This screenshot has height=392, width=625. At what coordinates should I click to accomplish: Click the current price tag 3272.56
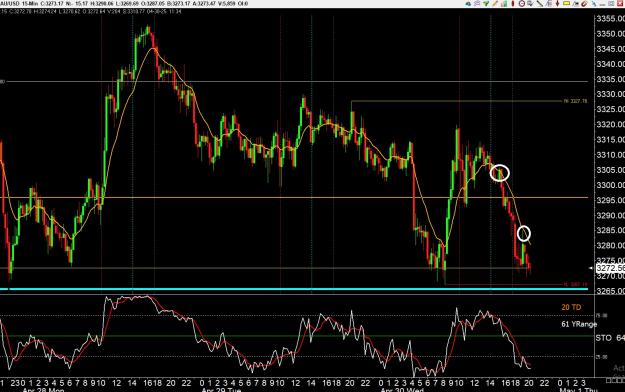[x=610, y=268]
